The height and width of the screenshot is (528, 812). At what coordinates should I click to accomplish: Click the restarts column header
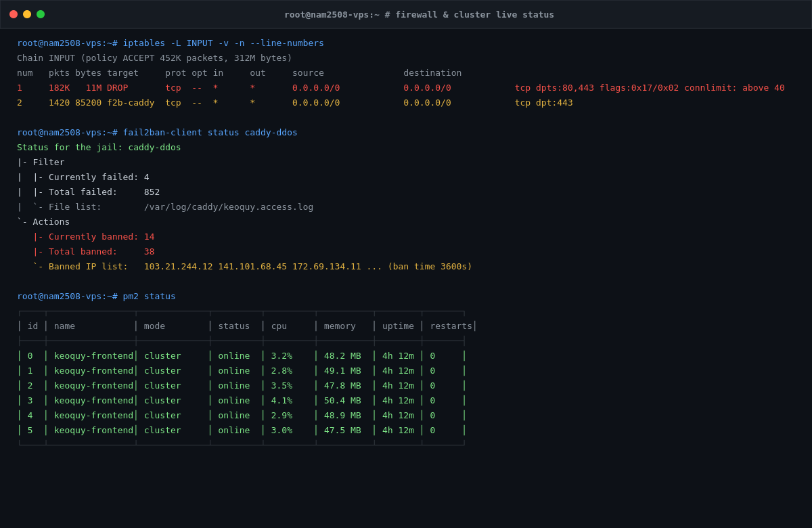point(451,326)
